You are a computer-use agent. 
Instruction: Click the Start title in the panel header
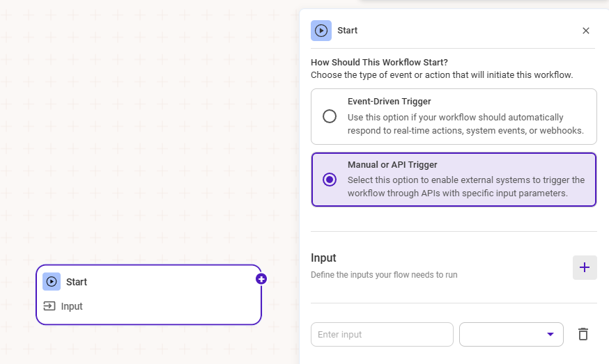click(x=347, y=31)
